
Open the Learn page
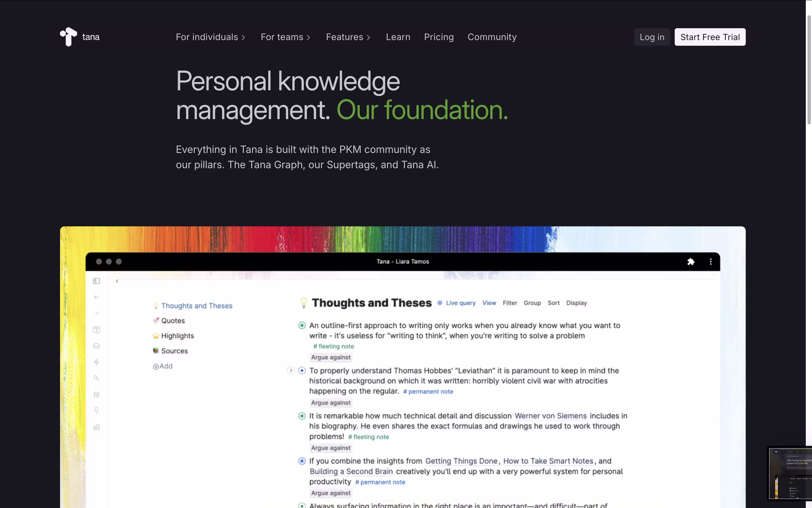(x=398, y=37)
